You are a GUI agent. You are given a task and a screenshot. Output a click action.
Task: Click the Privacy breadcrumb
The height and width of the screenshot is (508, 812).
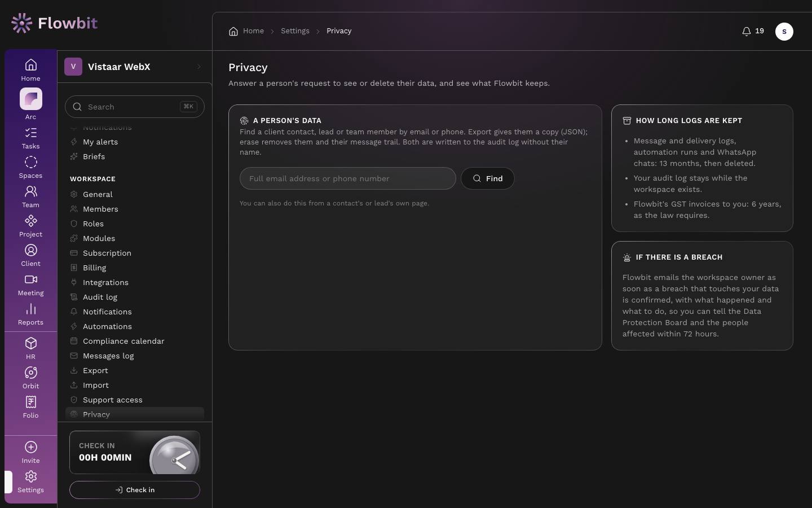339,31
